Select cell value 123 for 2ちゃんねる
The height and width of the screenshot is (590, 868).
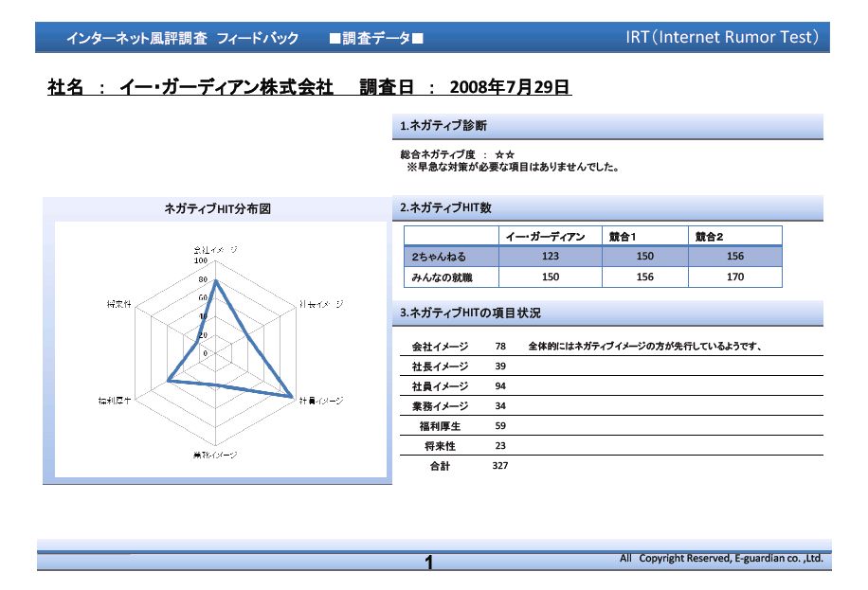click(x=551, y=257)
